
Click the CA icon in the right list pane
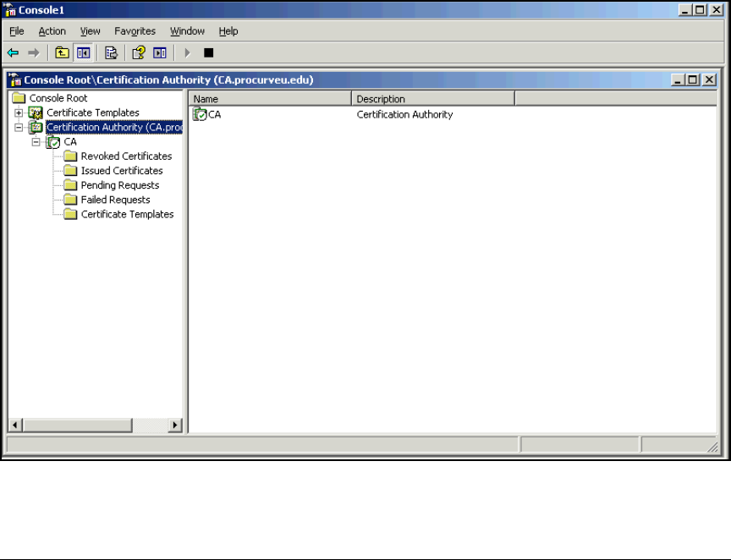(x=200, y=114)
